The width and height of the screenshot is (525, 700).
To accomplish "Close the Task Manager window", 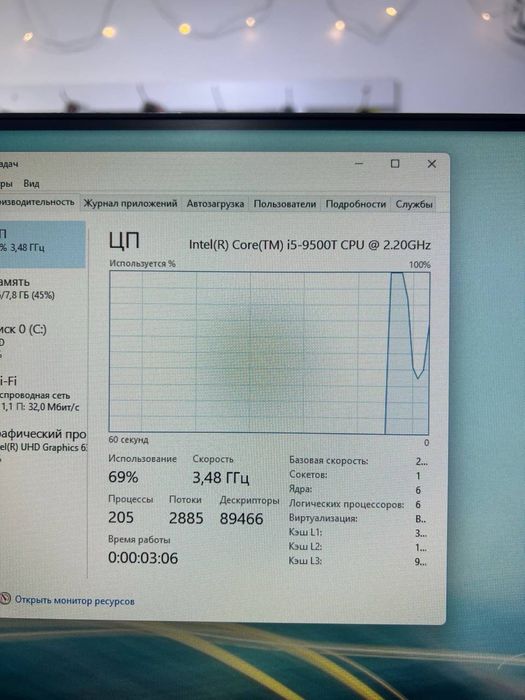I will tap(432, 164).
